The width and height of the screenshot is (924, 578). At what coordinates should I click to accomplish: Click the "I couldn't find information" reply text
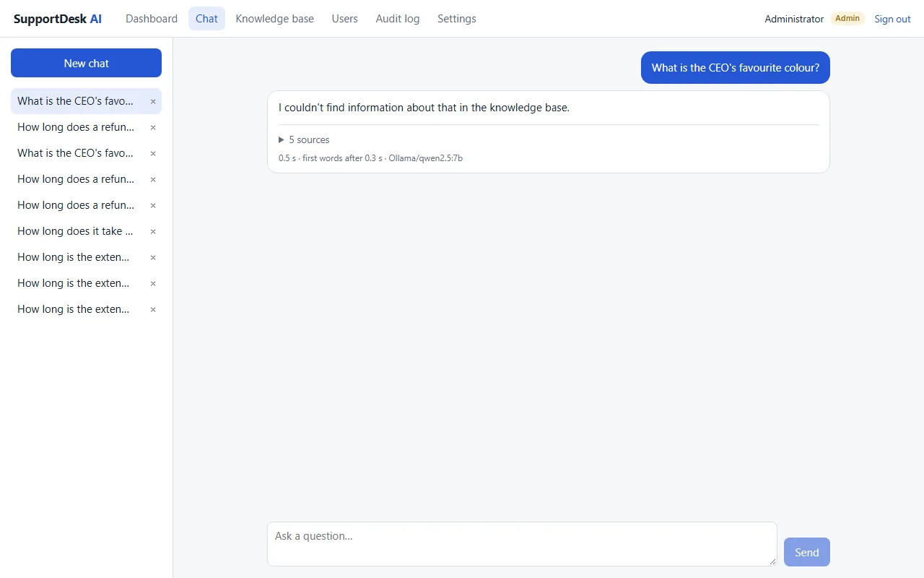[424, 108]
